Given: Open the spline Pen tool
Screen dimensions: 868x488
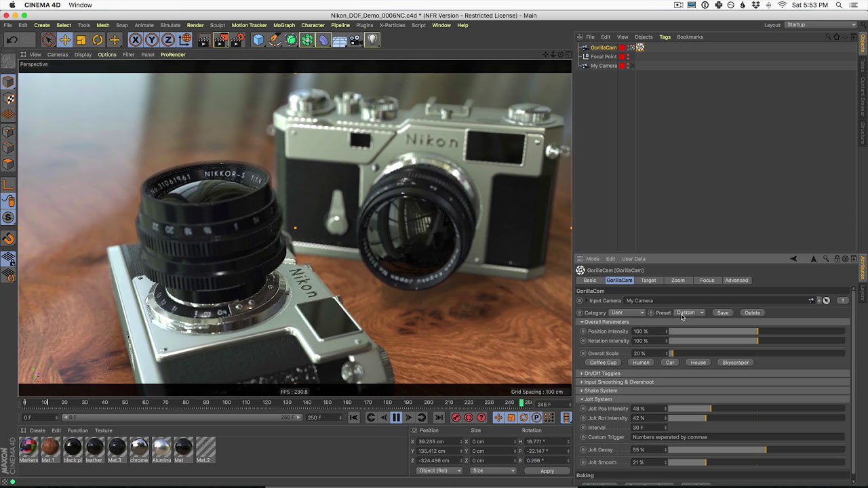Looking at the screenshot, I should click(275, 40).
